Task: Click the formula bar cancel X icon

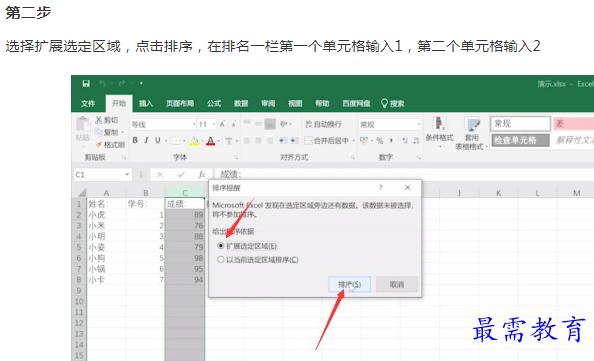Action: (160, 175)
